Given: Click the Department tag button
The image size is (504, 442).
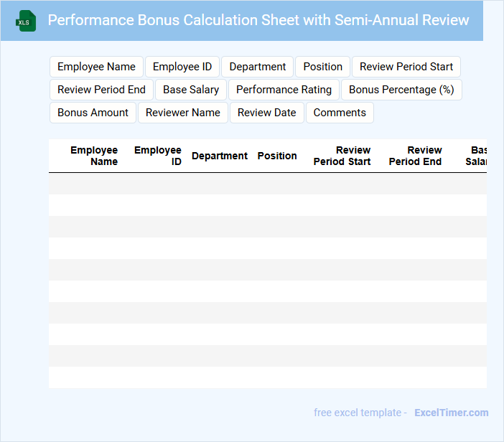Looking at the screenshot, I should pyautogui.click(x=257, y=67).
